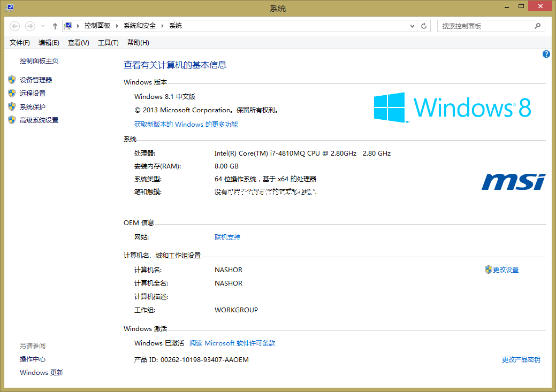
Task: Open the recent locations dropdown arrow
Action: 43,26
